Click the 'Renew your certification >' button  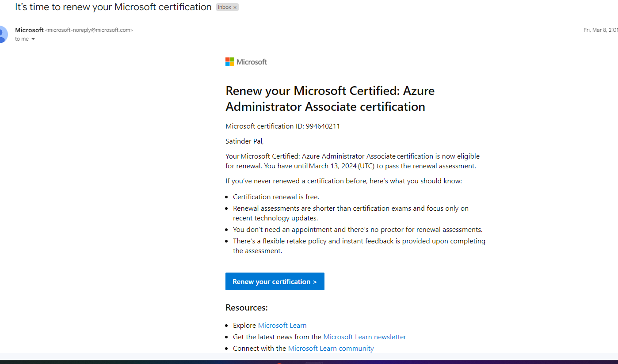[x=275, y=281]
